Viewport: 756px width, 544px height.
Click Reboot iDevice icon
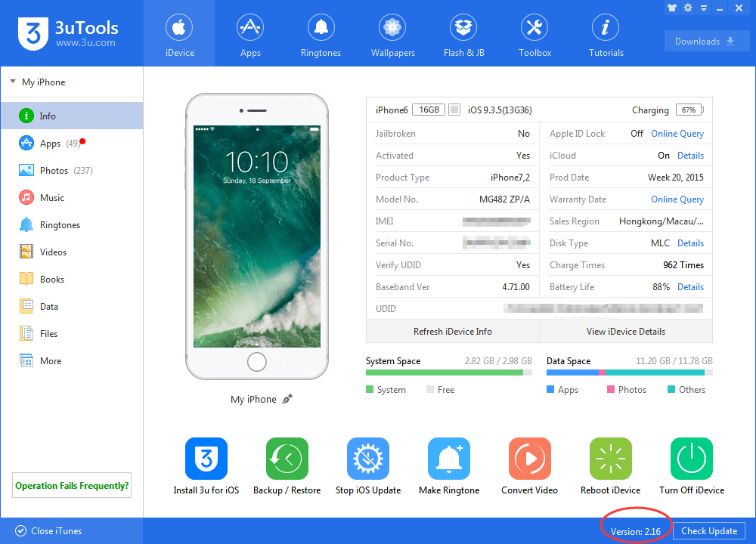point(610,459)
